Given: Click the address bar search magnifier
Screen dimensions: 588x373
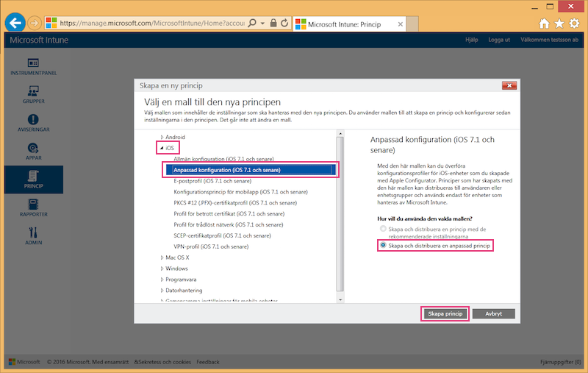Looking at the screenshot, I should [x=252, y=23].
